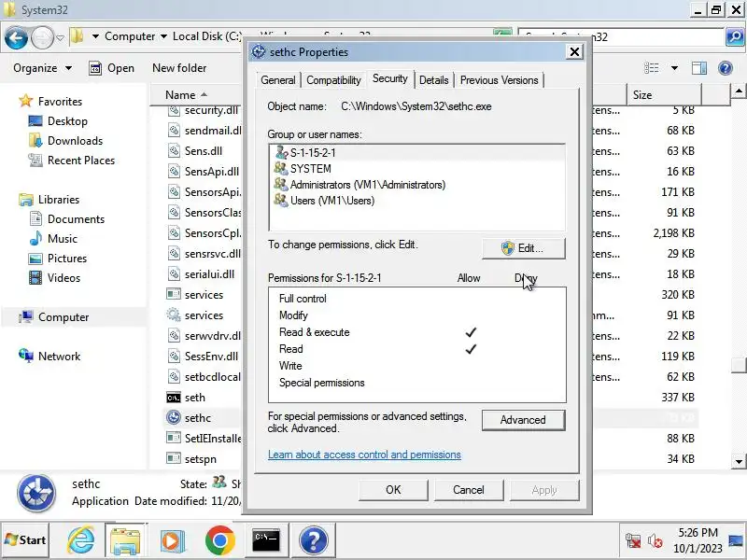Image resolution: width=747 pixels, height=560 pixels.
Task: Switch to the Details tab
Action: [433, 80]
